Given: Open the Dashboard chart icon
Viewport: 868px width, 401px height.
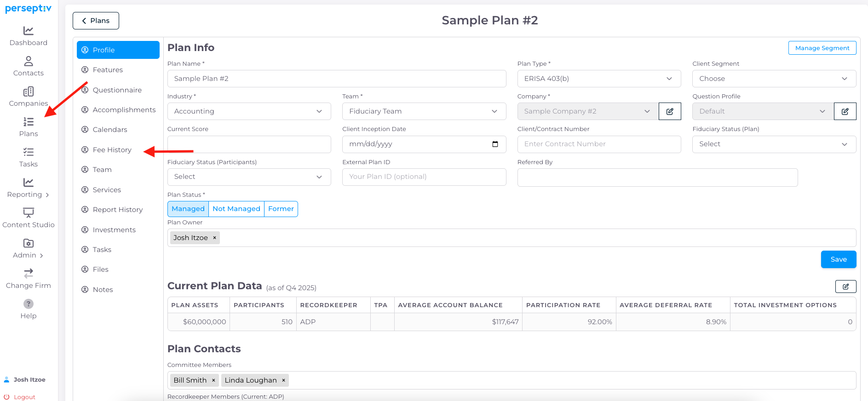Looking at the screenshot, I should 29,31.
